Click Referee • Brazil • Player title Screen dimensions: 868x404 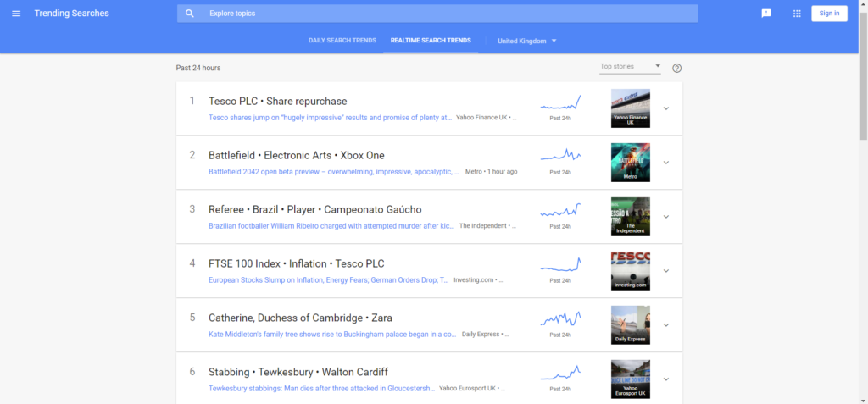tap(315, 210)
